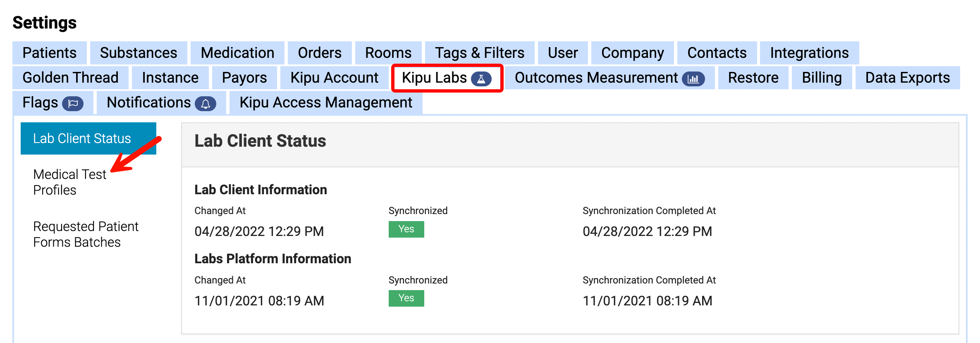This screenshot has height=343, width=980.
Task: Open the Company tab
Action: pyautogui.click(x=632, y=53)
